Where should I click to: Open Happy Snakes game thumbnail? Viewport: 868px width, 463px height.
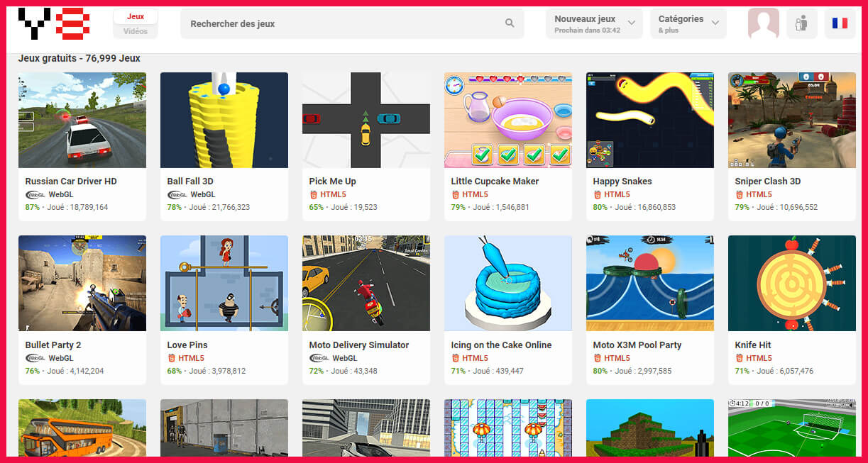point(650,120)
